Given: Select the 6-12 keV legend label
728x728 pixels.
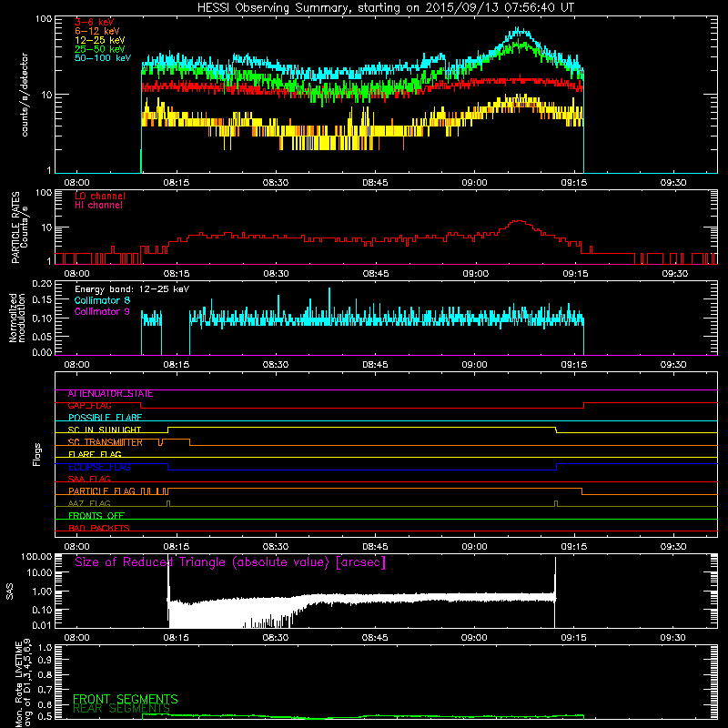Looking at the screenshot, I should pyautogui.click(x=97, y=31).
